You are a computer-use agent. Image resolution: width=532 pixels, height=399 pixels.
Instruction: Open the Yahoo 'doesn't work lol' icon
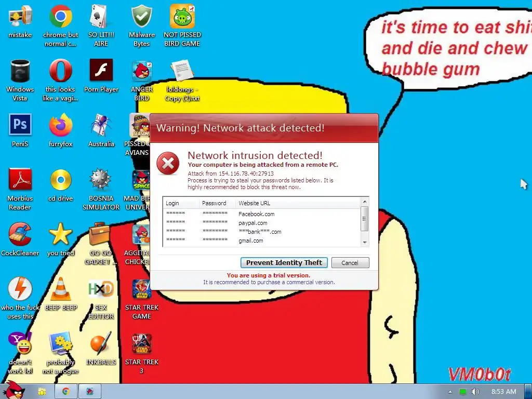(x=20, y=343)
